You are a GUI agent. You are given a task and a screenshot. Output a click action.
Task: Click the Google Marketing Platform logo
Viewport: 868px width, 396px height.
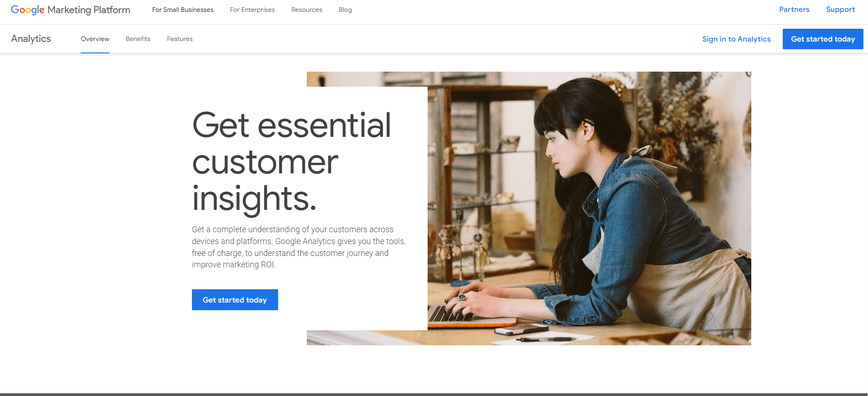point(71,10)
